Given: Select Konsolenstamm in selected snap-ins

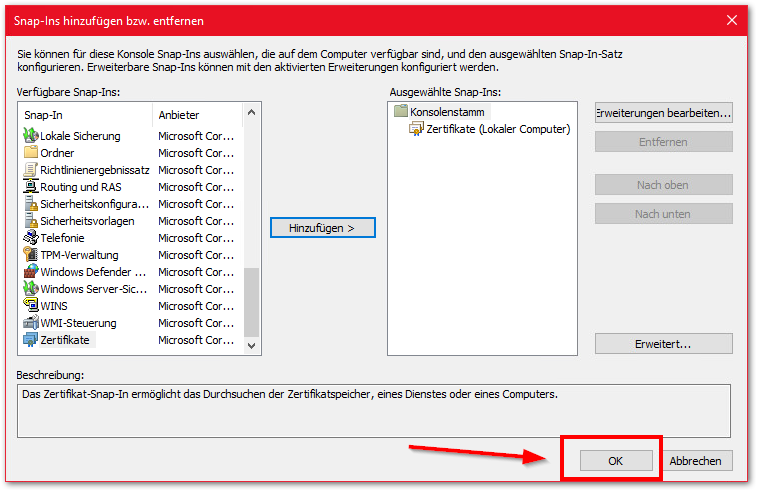Looking at the screenshot, I should (447, 112).
